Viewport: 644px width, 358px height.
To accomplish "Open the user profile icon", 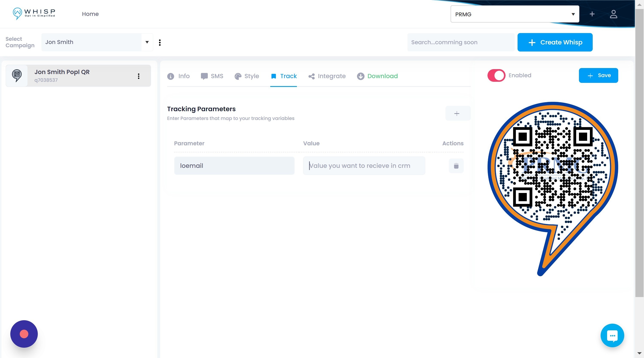I will pyautogui.click(x=614, y=14).
